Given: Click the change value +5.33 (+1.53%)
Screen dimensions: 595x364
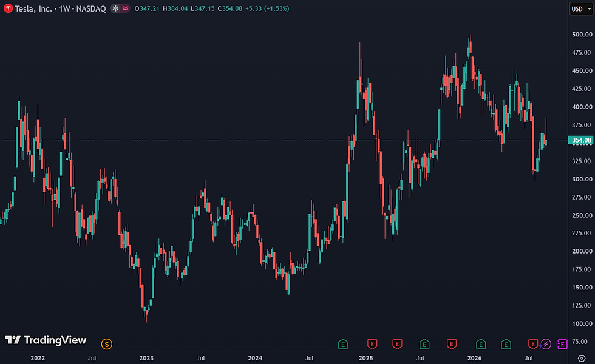Looking at the screenshot, I should click(x=267, y=8).
